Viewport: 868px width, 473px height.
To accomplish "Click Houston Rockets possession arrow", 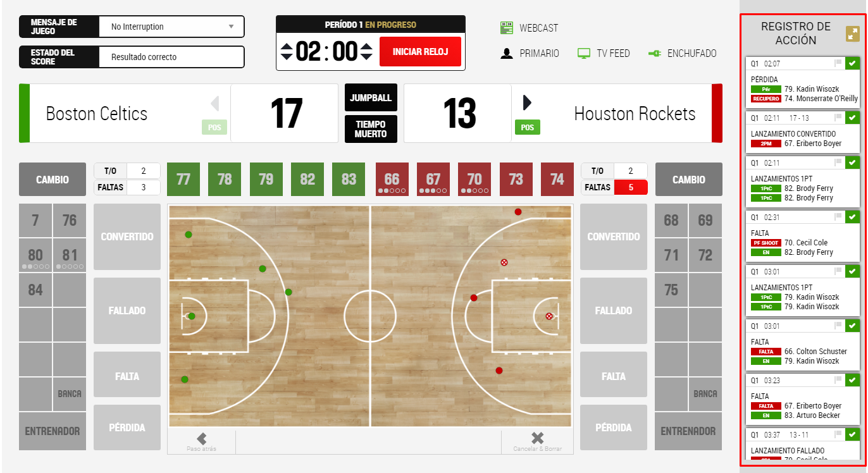I will point(527,103).
